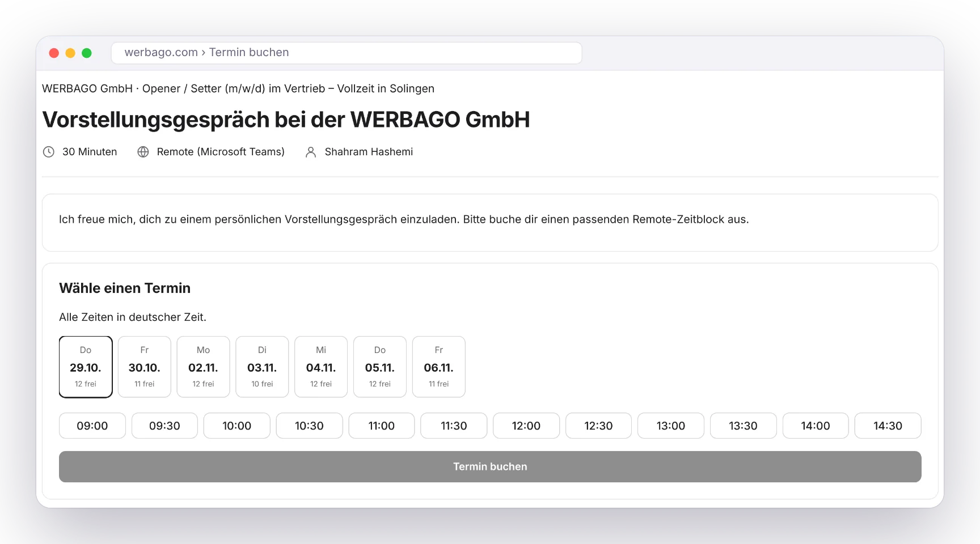Choose Do 05.11. date card
Image resolution: width=980 pixels, height=544 pixels.
(x=380, y=367)
